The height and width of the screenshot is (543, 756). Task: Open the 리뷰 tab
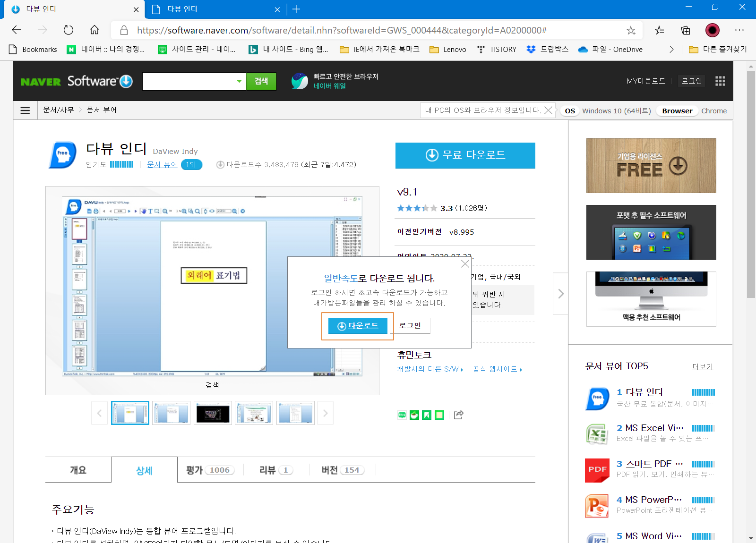[x=276, y=470]
